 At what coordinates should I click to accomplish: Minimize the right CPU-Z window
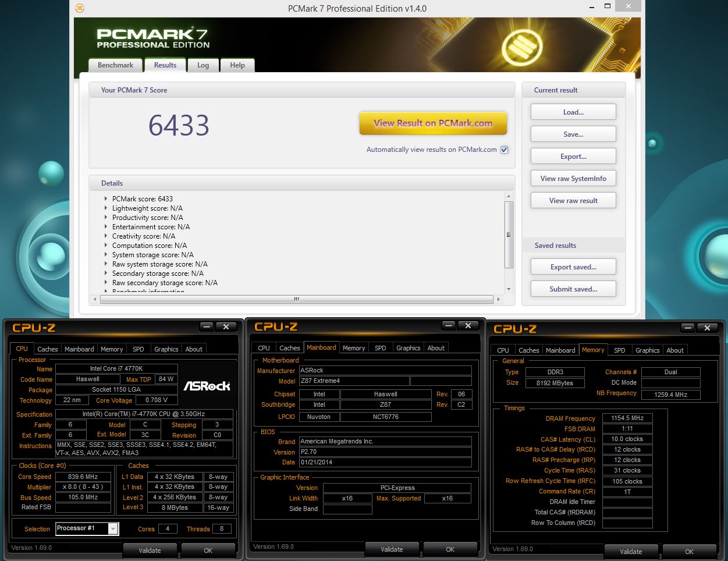click(688, 328)
